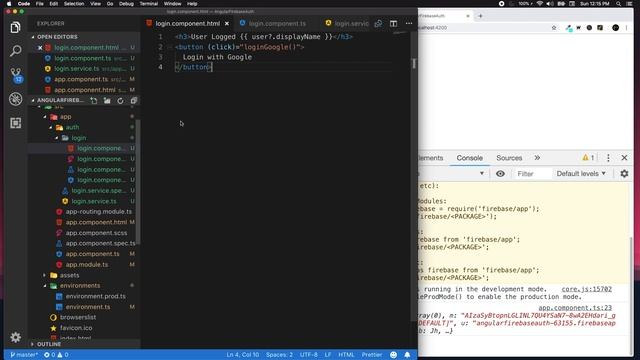Open the Explorer activity bar icon
This screenshot has height=360, width=640.
point(16,27)
